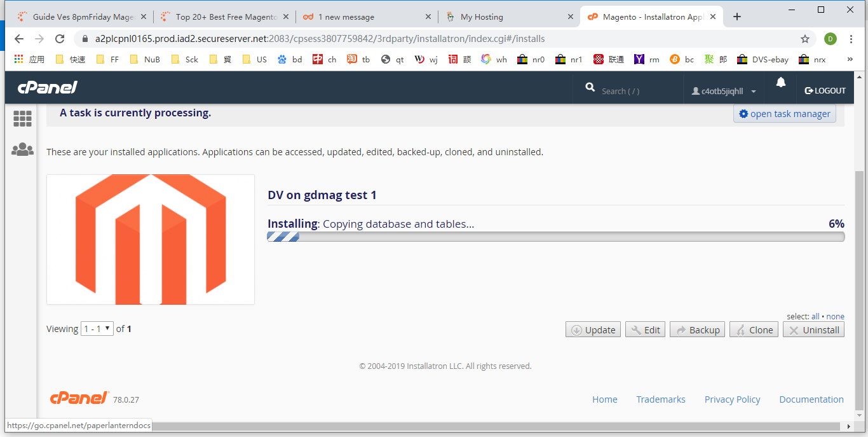Open the Apps bookmark shortcut

click(x=29, y=59)
